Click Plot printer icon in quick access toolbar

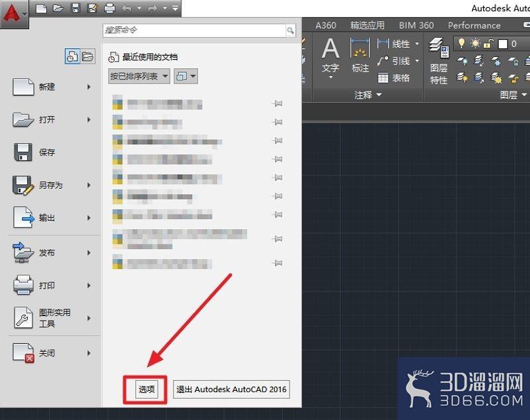coord(109,8)
